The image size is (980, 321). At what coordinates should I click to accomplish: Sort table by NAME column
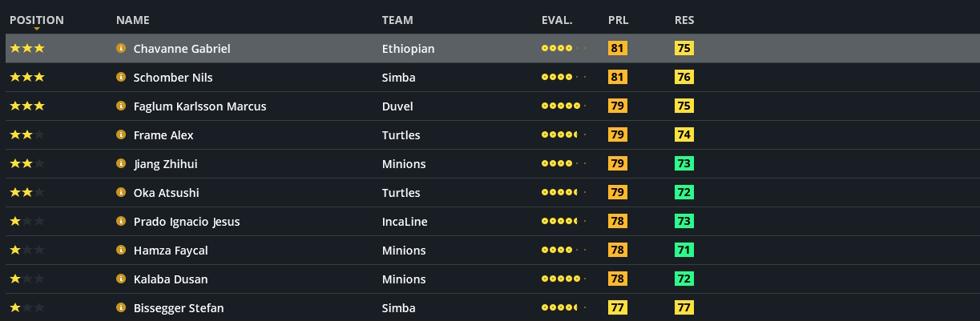tap(132, 20)
